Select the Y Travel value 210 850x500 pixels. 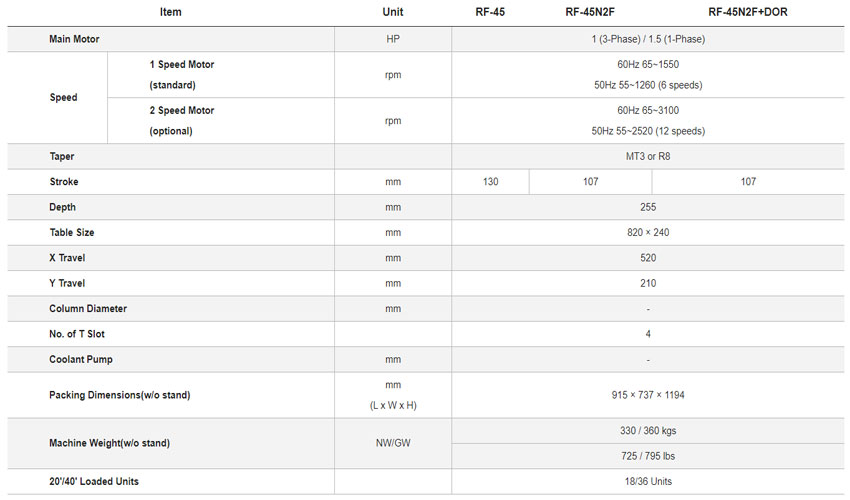coord(648,284)
